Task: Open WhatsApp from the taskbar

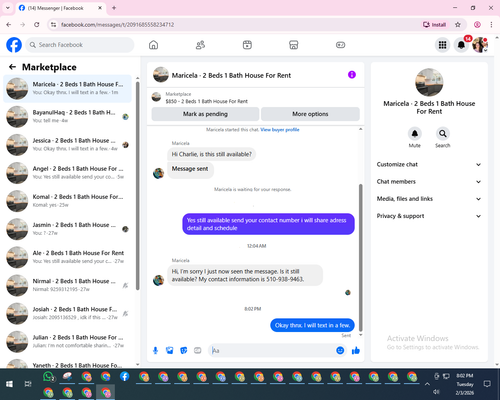Action: [x=49, y=377]
